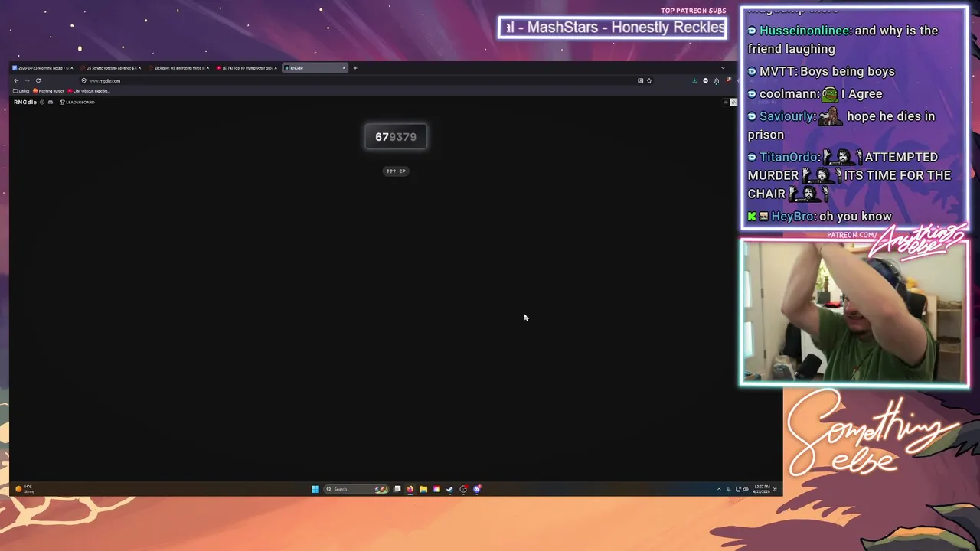The width and height of the screenshot is (980, 551).
Task: Toggle the light theme icon on RNGdle
Action: point(726,103)
